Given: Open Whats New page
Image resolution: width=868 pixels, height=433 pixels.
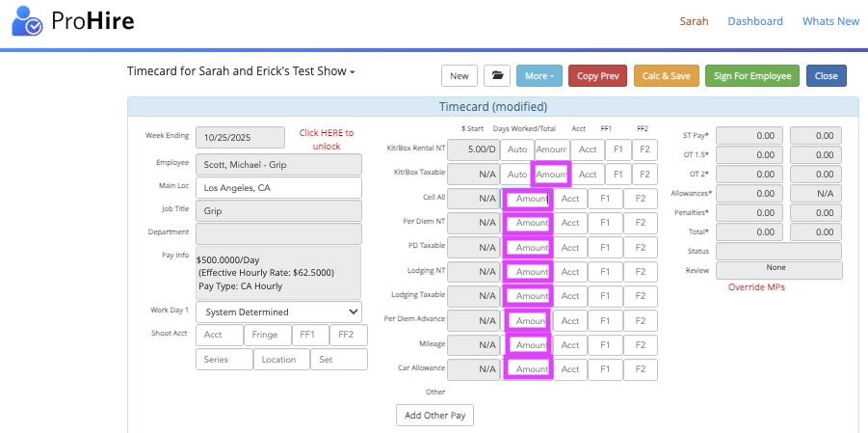Looking at the screenshot, I should 831,21.
